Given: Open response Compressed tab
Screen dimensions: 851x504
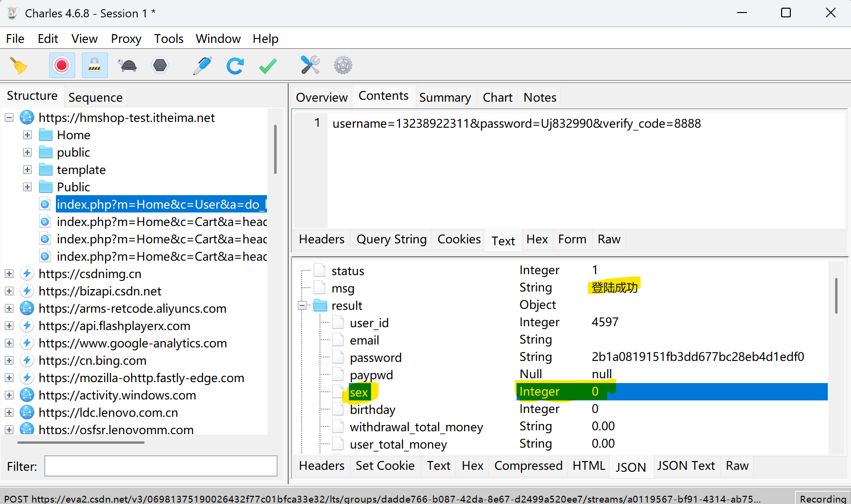Looking at the screenshot, I should (x=528, y=466).
